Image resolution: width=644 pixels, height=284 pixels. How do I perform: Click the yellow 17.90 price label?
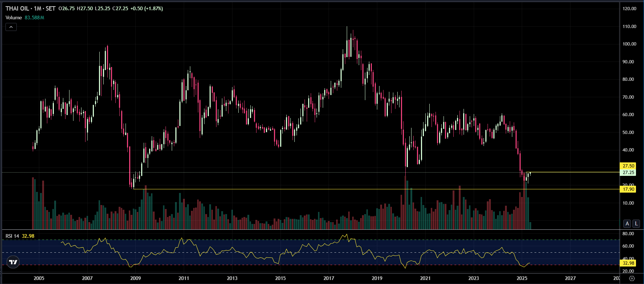pyautogui.click(x=628, y=189)
